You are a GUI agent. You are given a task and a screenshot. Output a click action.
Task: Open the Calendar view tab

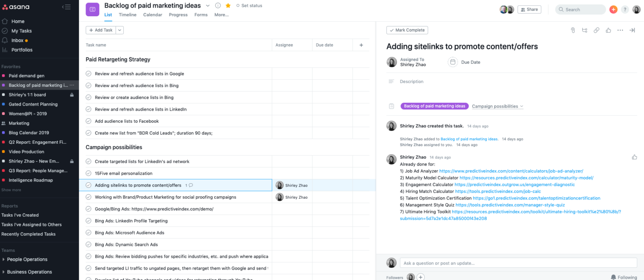point(153,14)
